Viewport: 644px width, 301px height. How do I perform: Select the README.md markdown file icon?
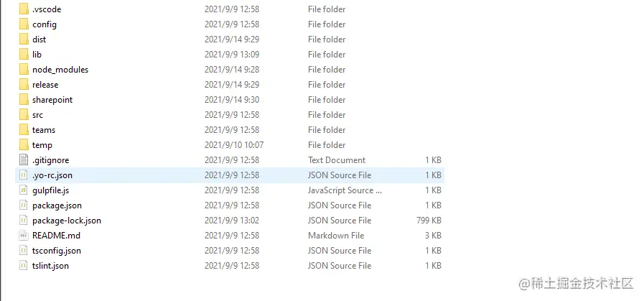click(x=24, y=236)
